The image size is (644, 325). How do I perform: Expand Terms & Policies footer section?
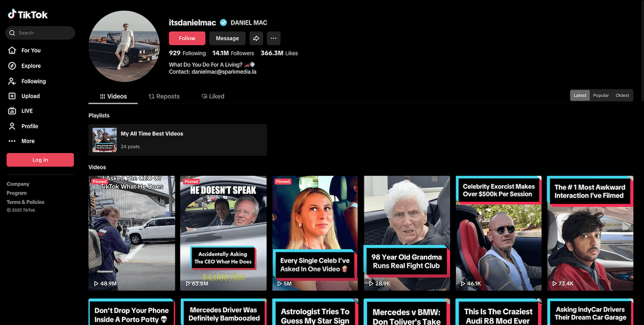25,202
